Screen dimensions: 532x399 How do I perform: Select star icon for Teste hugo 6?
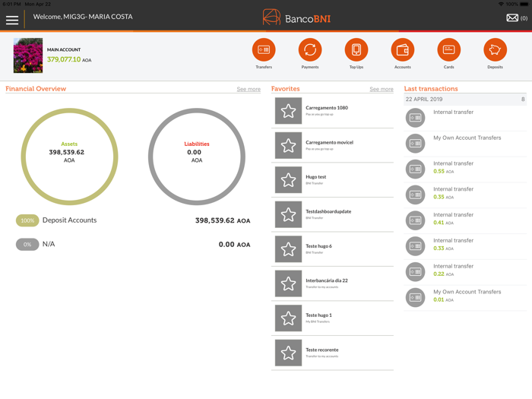tap(288, 249)
